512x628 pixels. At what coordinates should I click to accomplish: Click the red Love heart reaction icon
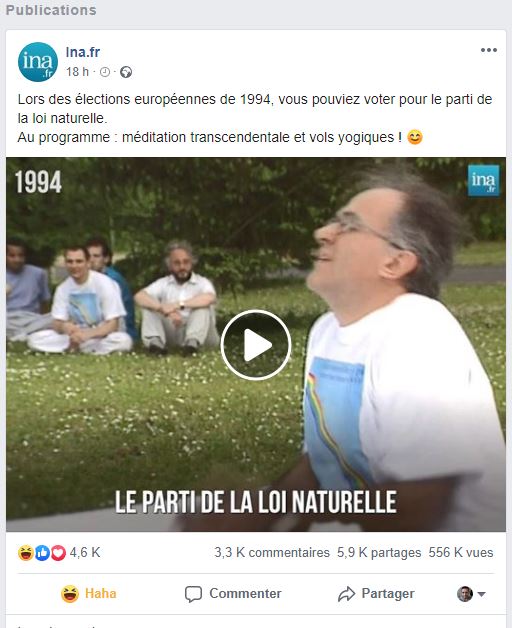pos(58,553)
